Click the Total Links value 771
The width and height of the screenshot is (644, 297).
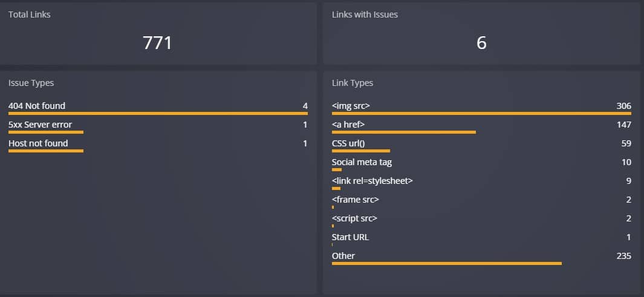click(157, 43)
